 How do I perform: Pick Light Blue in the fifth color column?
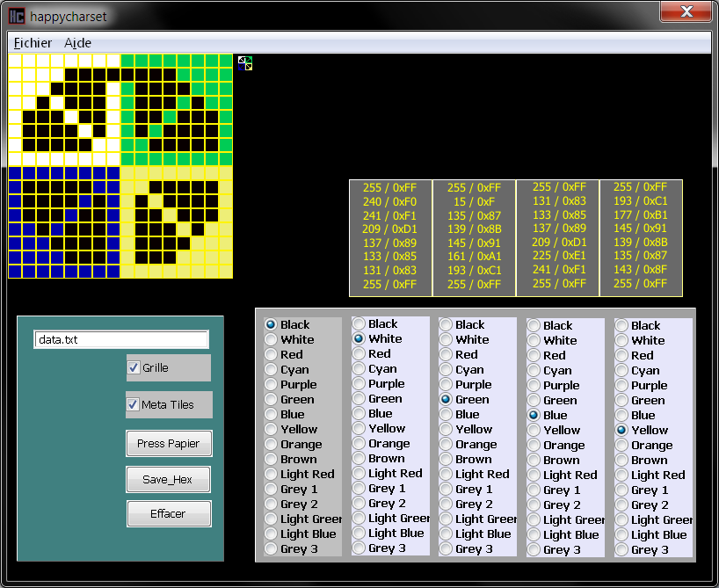click(622, 534)
